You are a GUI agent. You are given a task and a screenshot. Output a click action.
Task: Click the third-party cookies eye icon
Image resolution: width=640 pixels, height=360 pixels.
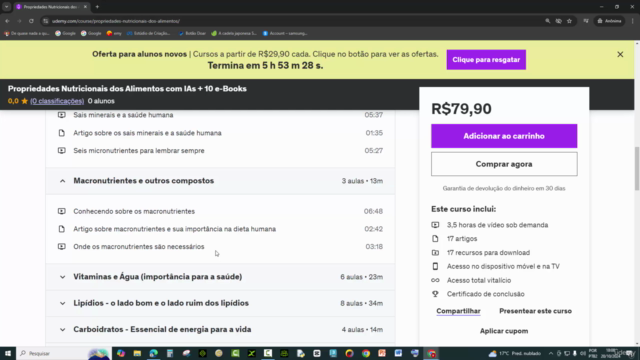pos(558,21)
